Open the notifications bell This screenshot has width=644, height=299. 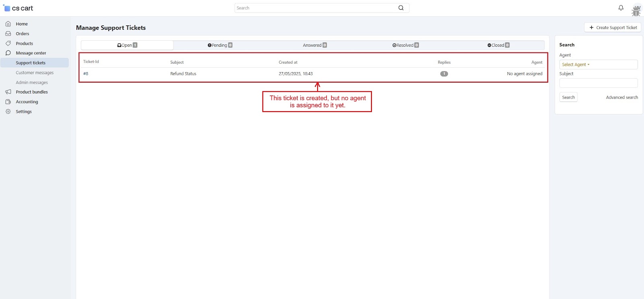point(621,8)
